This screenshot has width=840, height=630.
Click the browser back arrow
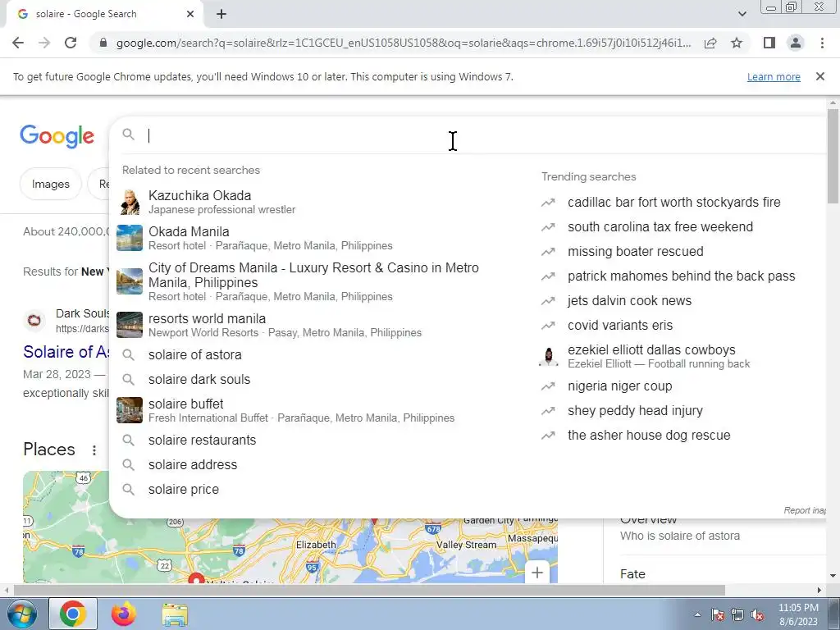click(x=18, y=43)
